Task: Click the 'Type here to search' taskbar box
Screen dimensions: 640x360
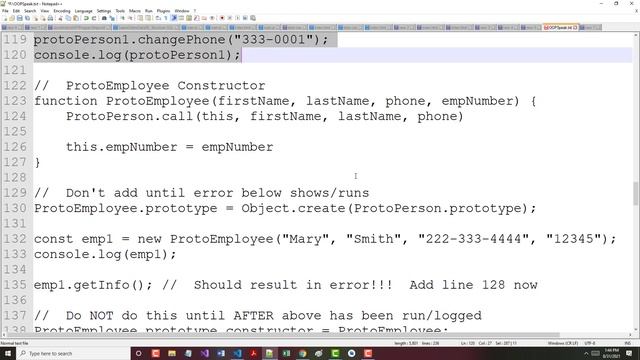Action: click(x=73, y=353)
